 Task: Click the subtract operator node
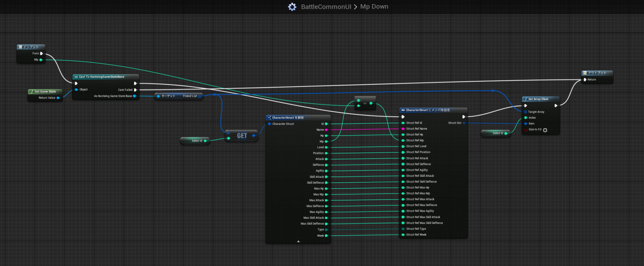365,103
